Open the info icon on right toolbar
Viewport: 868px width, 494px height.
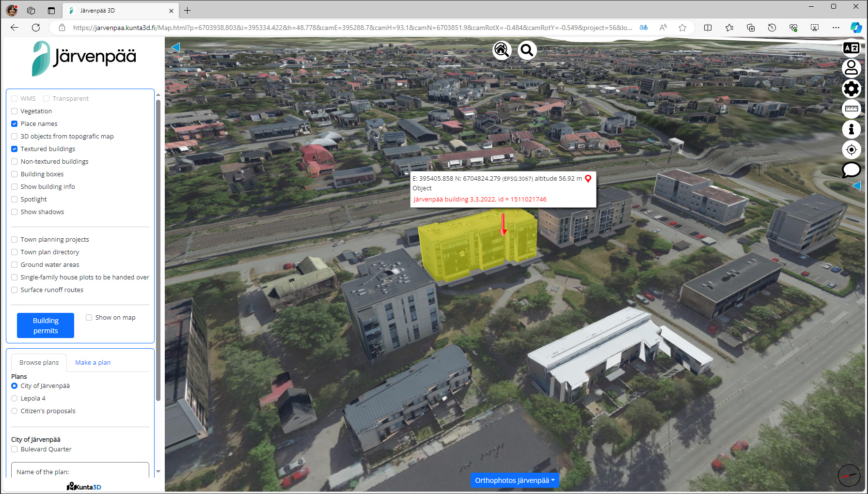(x=851, y=129)
